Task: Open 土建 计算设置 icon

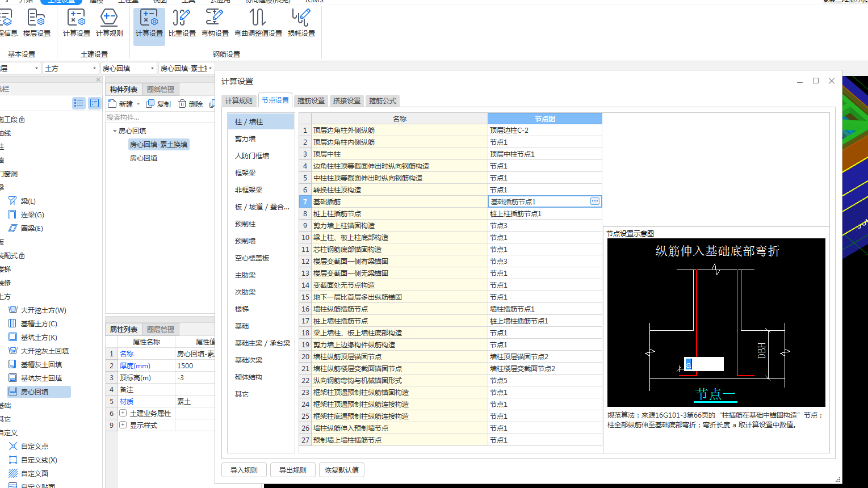Action: pyautogui.click(x=77, y=23)
